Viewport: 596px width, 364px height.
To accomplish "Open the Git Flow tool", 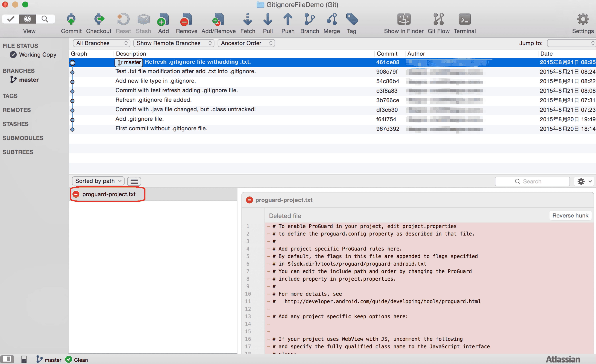I will click(438, 19).
